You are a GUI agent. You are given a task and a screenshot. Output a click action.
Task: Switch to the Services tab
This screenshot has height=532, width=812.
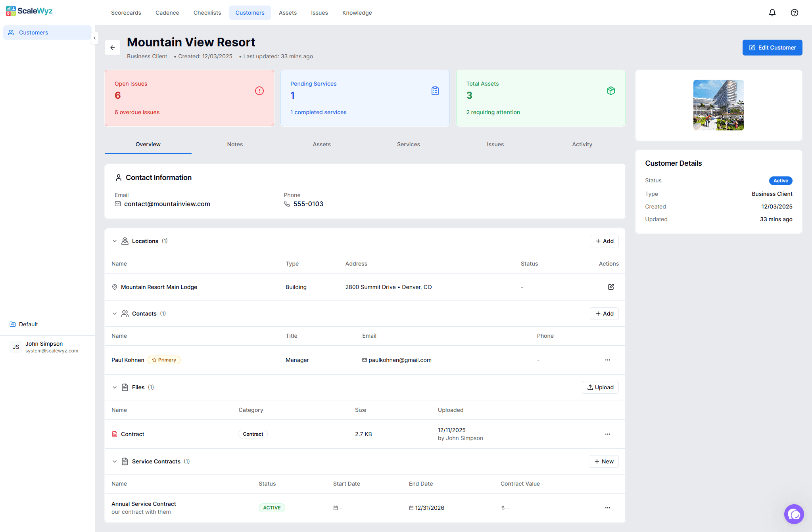(408, 144)
